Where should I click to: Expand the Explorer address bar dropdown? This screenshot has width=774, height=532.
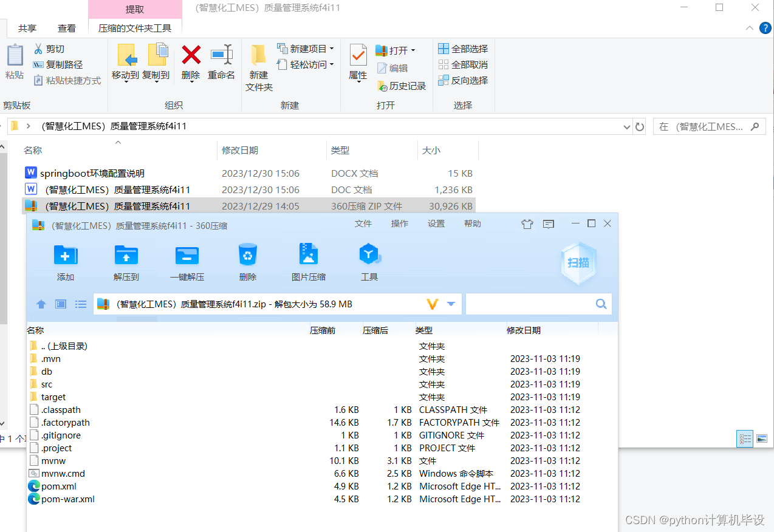(x=626, y=126)
